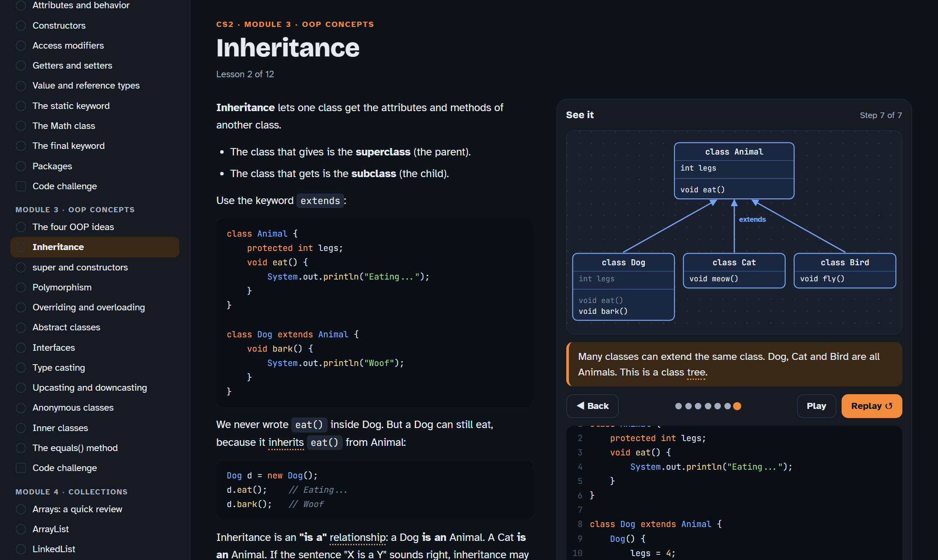Click the dotted 'relationship' glossary term
Image resolution: width=938 pixels, height=560 pixels.
358,537
